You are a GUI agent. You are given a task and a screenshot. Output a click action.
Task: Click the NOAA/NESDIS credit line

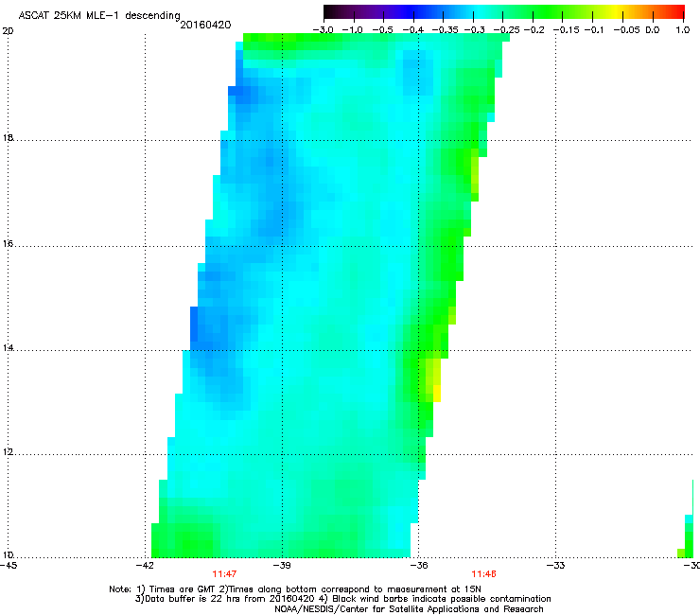[409, 609]
